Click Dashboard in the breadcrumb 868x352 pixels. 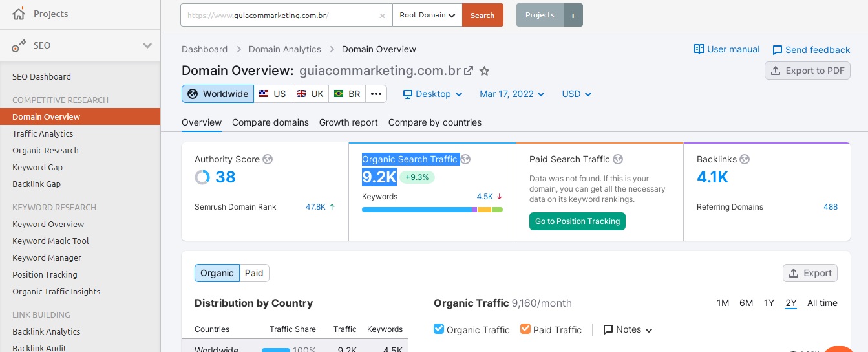point(204,49)
